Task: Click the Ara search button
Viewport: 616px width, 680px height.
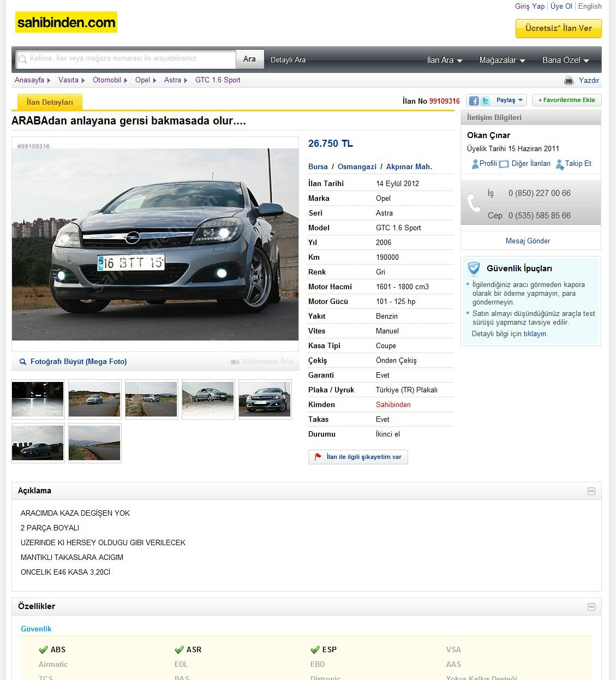Action: [x=249, y=59]
